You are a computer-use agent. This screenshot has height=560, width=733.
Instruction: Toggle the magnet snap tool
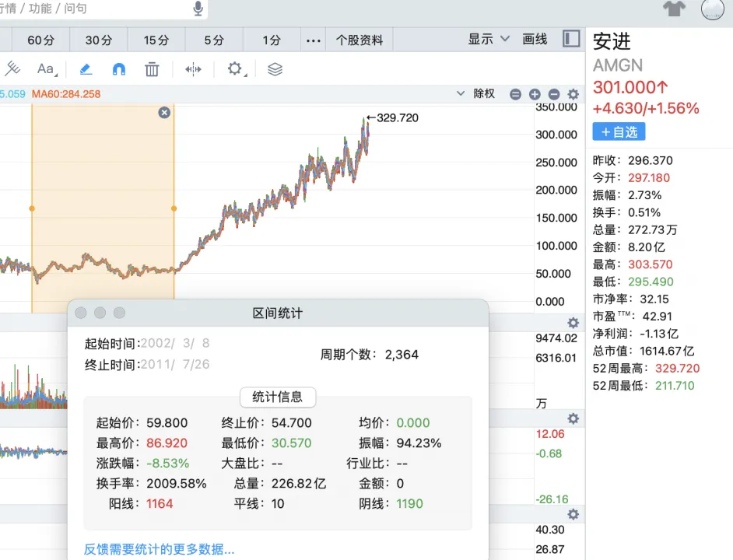pos(119,69)
